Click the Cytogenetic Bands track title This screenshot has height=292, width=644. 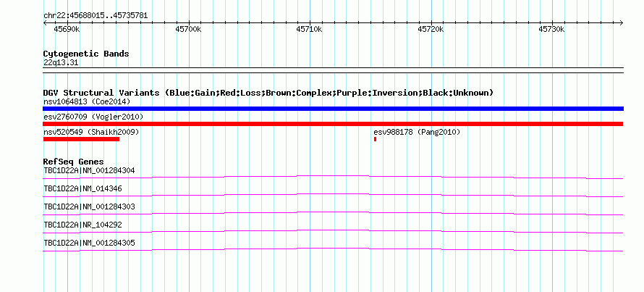(x=86, y=54)
